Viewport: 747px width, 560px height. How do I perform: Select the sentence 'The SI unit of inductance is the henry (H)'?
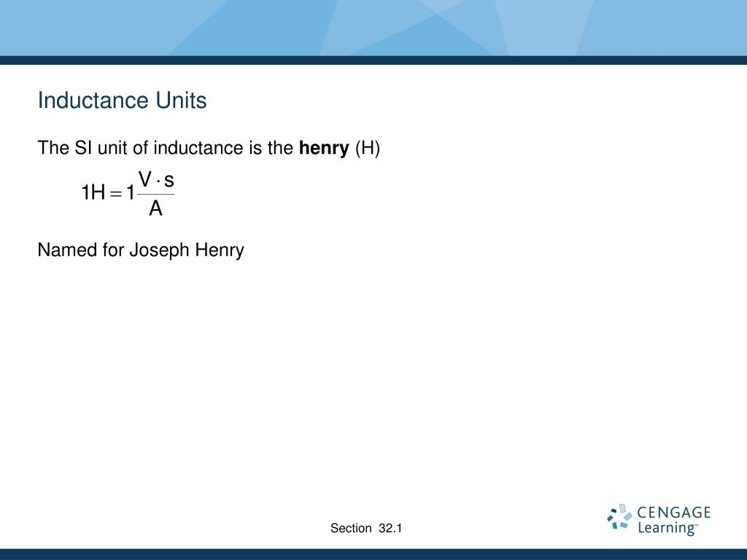(x=209, y=148)
